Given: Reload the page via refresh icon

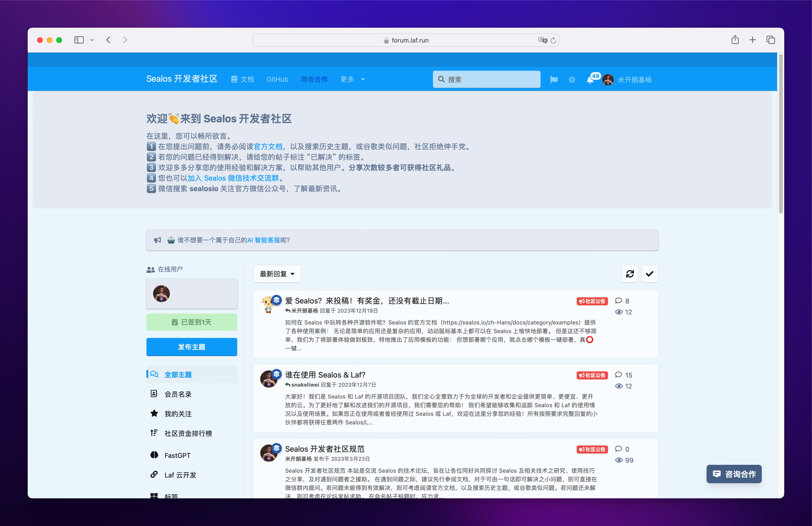Looking at the screenshot, I should 553,40.
